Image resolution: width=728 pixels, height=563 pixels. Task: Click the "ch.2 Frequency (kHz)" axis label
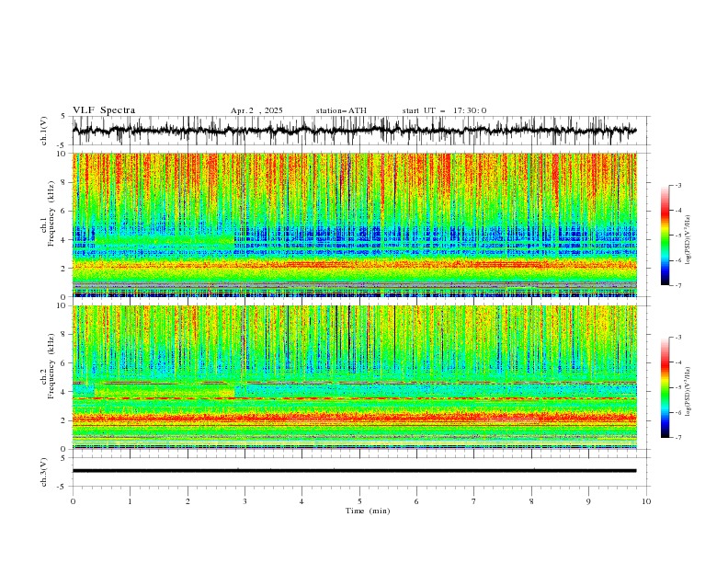click(49, 366)
